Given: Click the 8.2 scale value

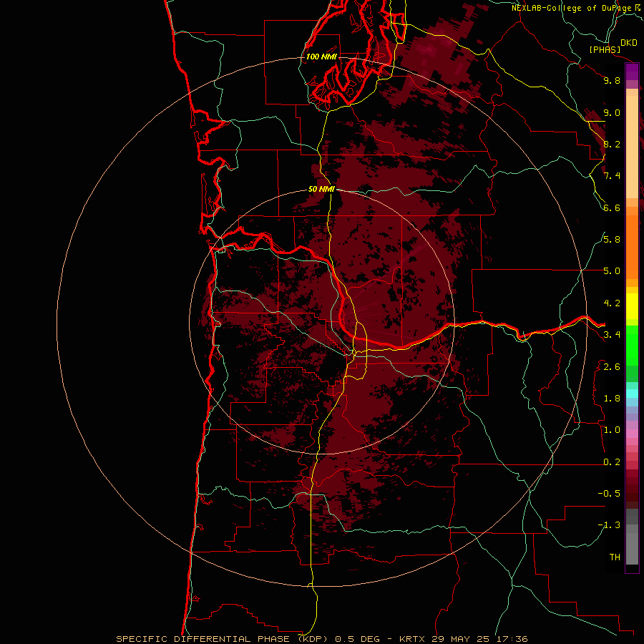Looking at the screenshot, I should [x=612, y=144].
